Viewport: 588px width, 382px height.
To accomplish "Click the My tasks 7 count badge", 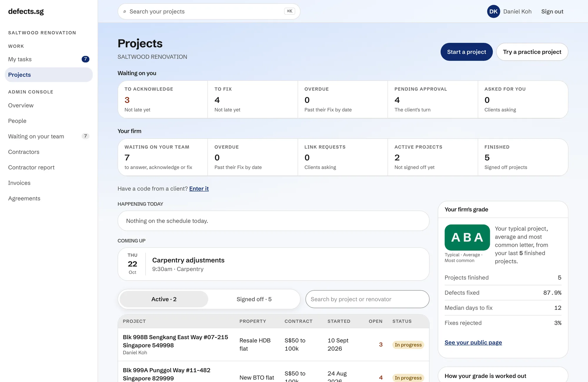I will tap(85, 59).
